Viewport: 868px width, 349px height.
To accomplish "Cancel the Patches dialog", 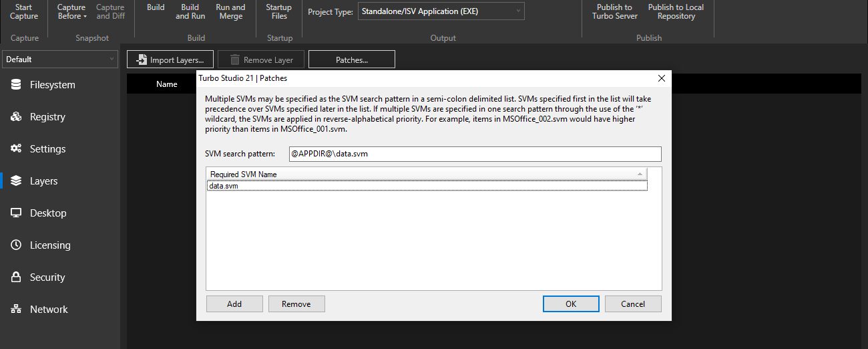I will 633,304.
